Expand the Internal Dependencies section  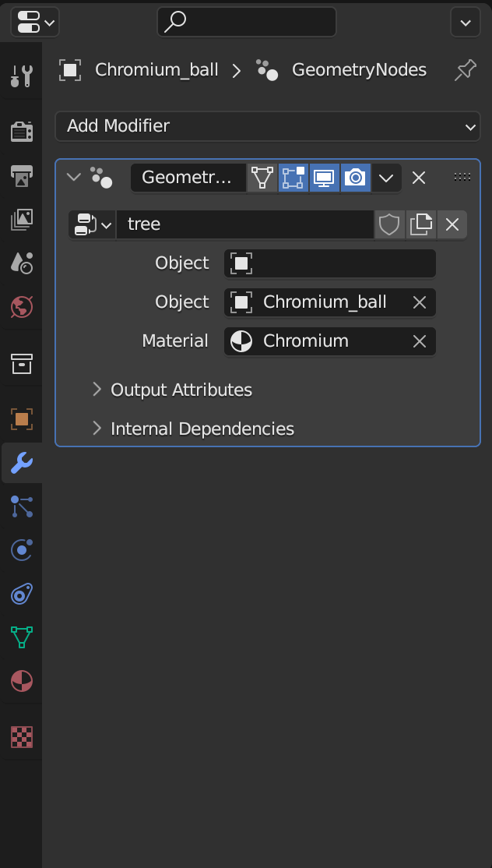(x=194, y=429)
